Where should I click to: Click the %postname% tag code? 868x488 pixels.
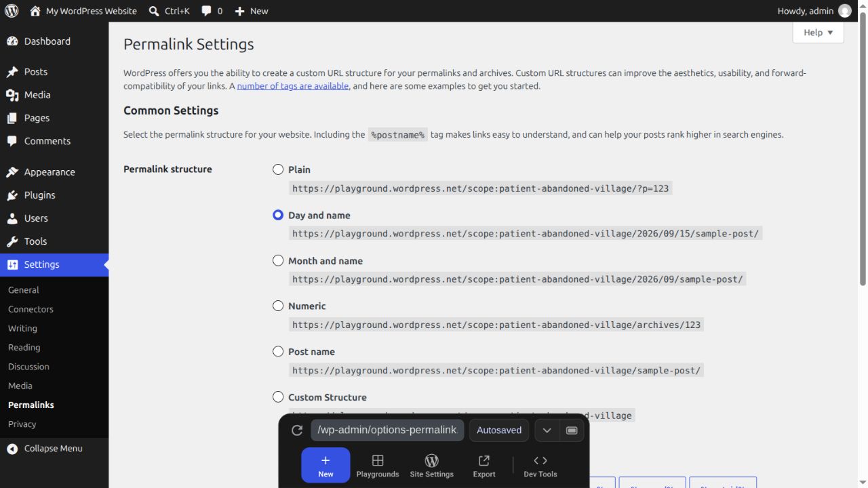pos(398,135)
